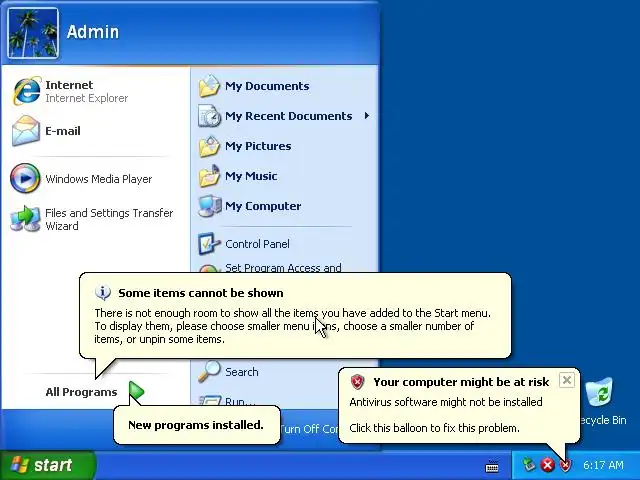Click info icon in 'Some items' balloon
This screenshot has width=640, height=480.
click(103, 293)
